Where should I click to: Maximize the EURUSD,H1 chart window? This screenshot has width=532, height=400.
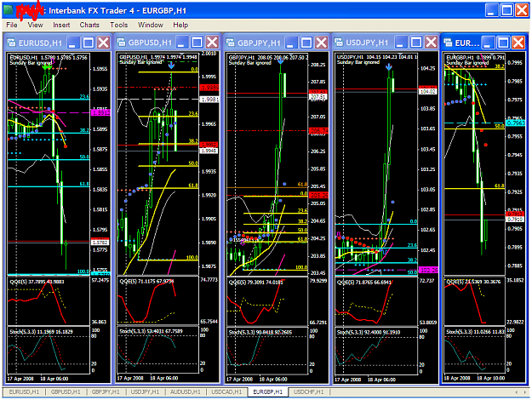point(89,43)
